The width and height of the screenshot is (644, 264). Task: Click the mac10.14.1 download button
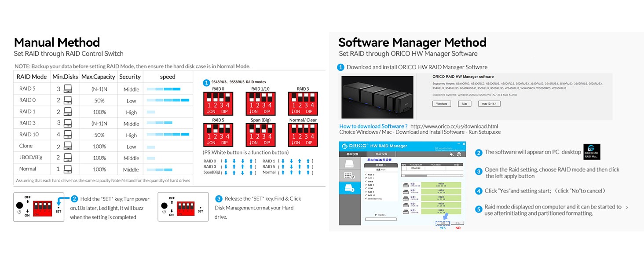point(489,104)
